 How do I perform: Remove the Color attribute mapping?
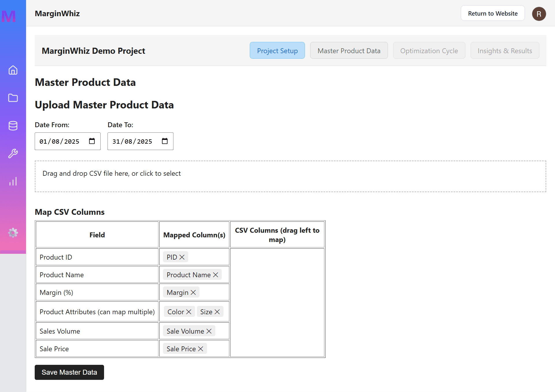click(x=189, y=312)
